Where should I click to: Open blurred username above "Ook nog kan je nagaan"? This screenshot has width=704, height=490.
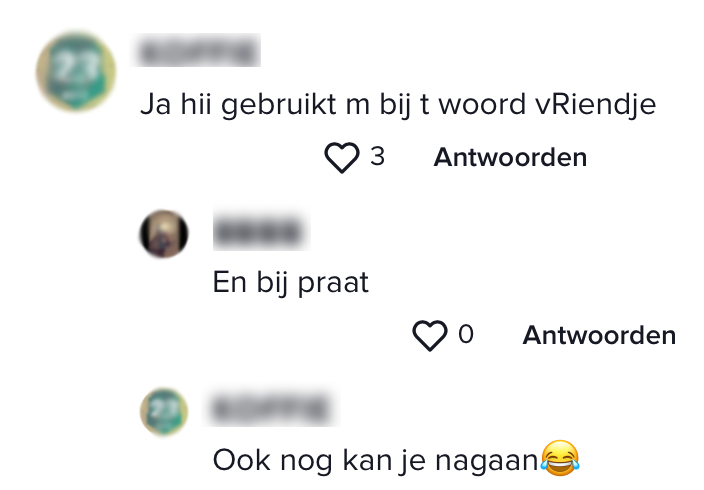[x=273, y=408]
